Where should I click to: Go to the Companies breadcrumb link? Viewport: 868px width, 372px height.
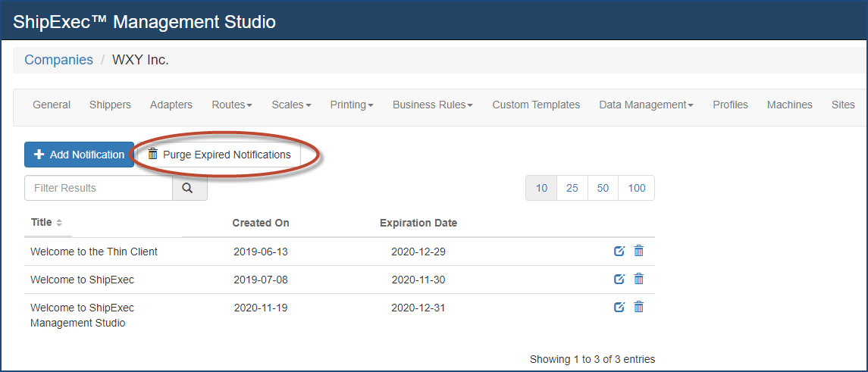point(58,60)
